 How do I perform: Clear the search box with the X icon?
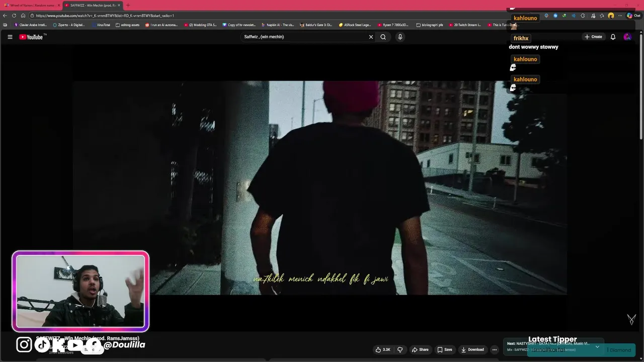coord(371,37)
